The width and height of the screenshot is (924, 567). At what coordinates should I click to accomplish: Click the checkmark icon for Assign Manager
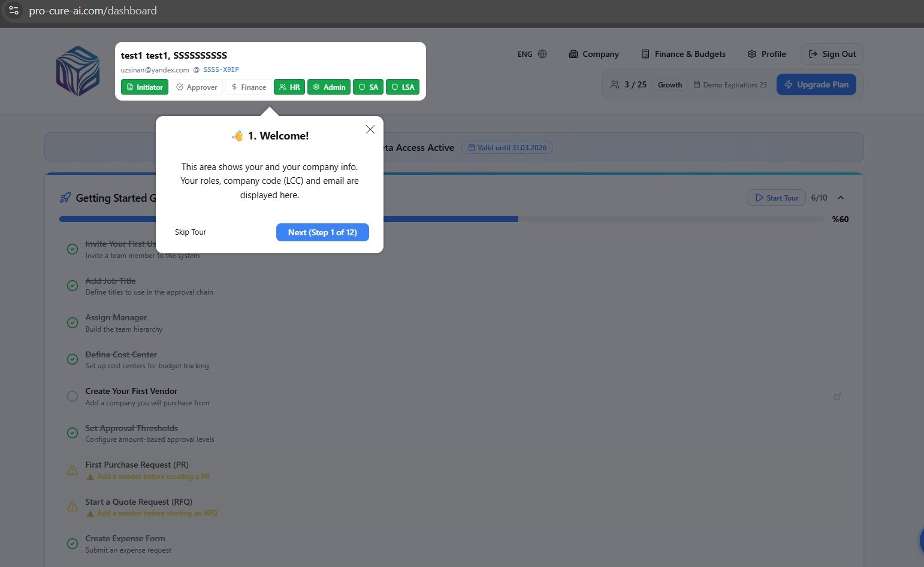[x=73, y=323]
